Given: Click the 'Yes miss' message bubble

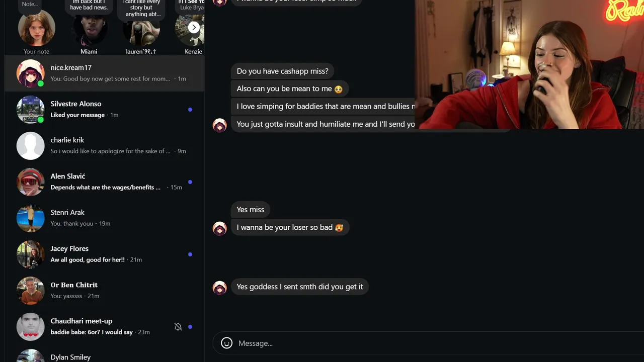Looking at the screenshot, I should 251,210.
